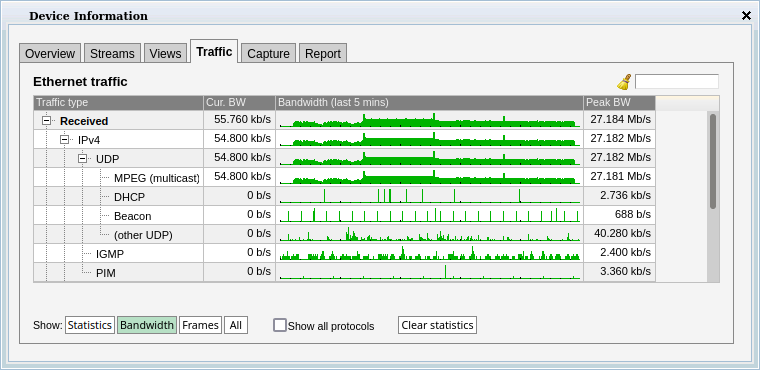The width and height of the screenshot is (760, 370).
Task: Open the Report tab
Action: (x=323, y=53)
